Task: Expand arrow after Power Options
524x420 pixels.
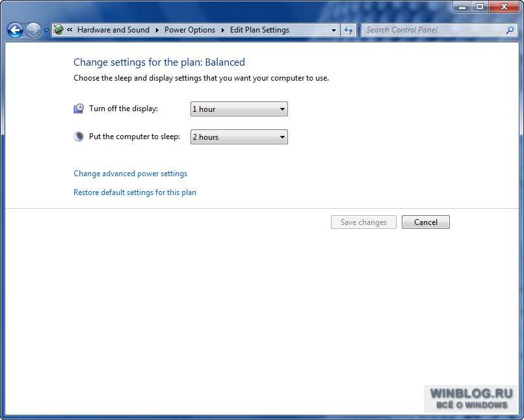Action: [x=222, y=30]
